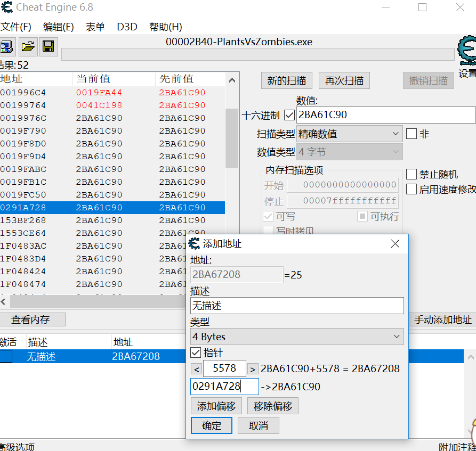
Task: Open the D3D menu
Action: [127, 27]
